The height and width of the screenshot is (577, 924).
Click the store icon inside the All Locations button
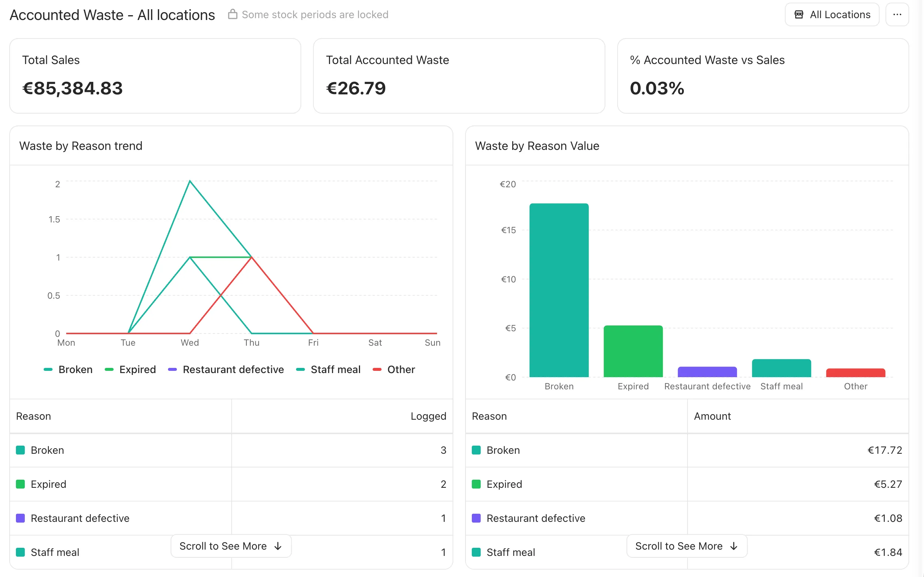pyautogui.click(x=799, y=14)
